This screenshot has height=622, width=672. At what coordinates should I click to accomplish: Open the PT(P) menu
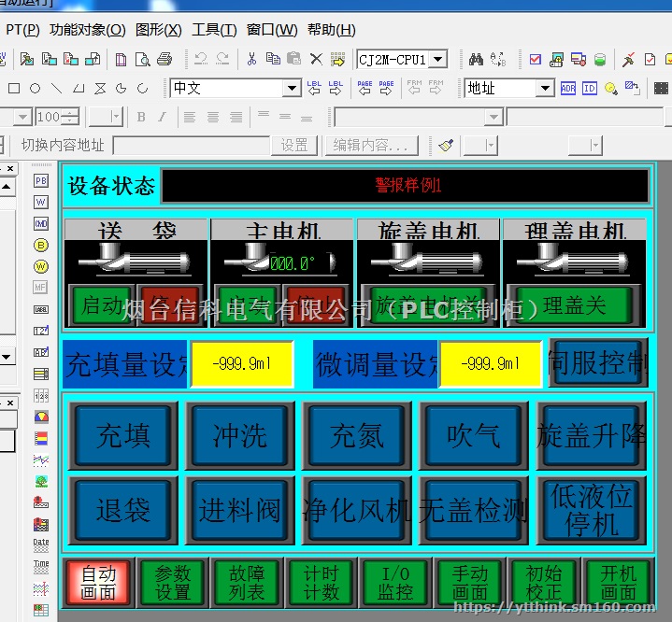tap(22, 30)
